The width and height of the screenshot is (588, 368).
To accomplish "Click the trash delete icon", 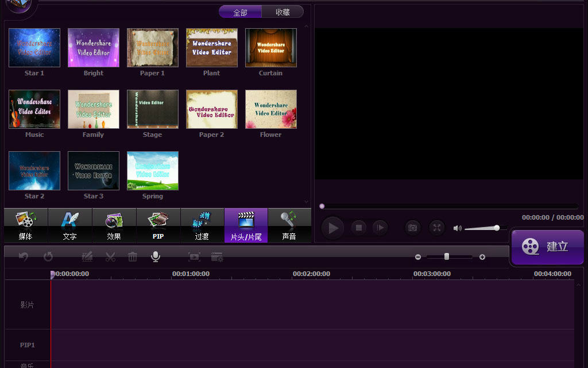I will [133, 257].
